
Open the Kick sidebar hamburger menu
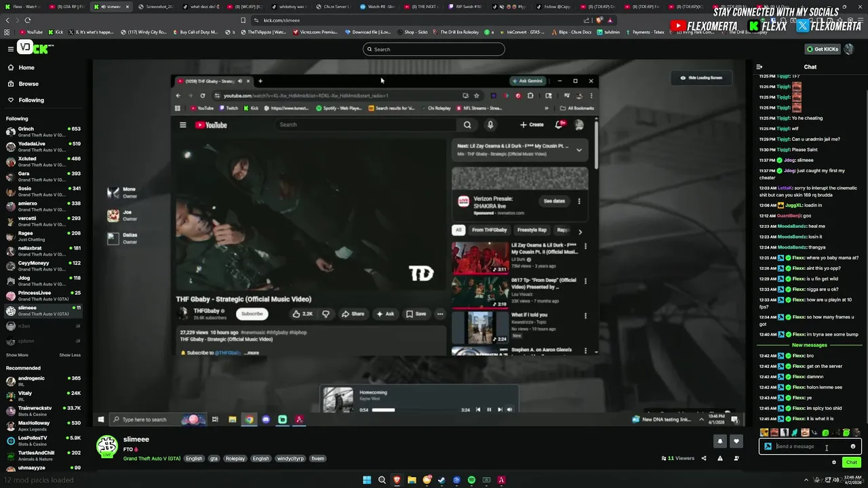10,49
